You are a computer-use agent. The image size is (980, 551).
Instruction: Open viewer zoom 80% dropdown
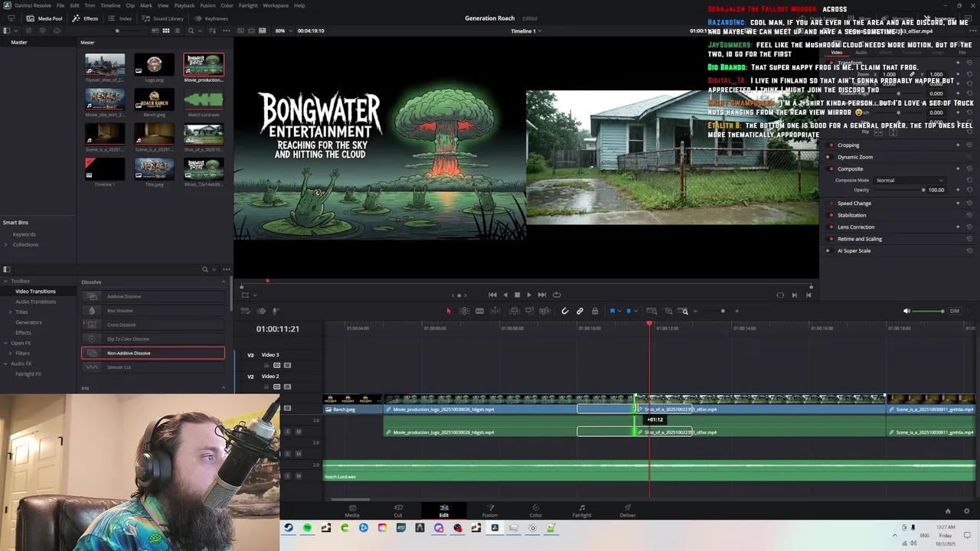click(x=284, y=31)
